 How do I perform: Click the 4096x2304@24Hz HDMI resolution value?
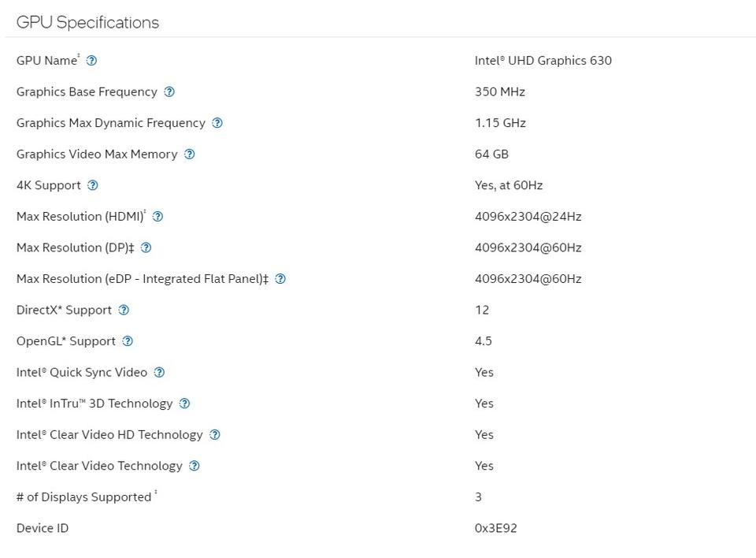click(528, 217)
